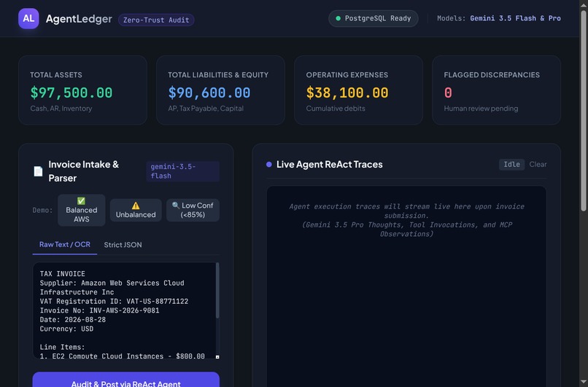Click the text area resize handle
The image size is (588, 387).
coord(217,357)
